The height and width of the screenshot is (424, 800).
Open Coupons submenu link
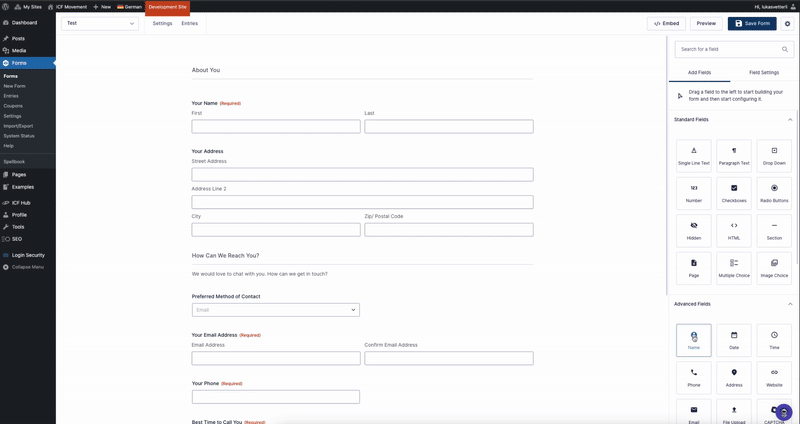point(13,106)
